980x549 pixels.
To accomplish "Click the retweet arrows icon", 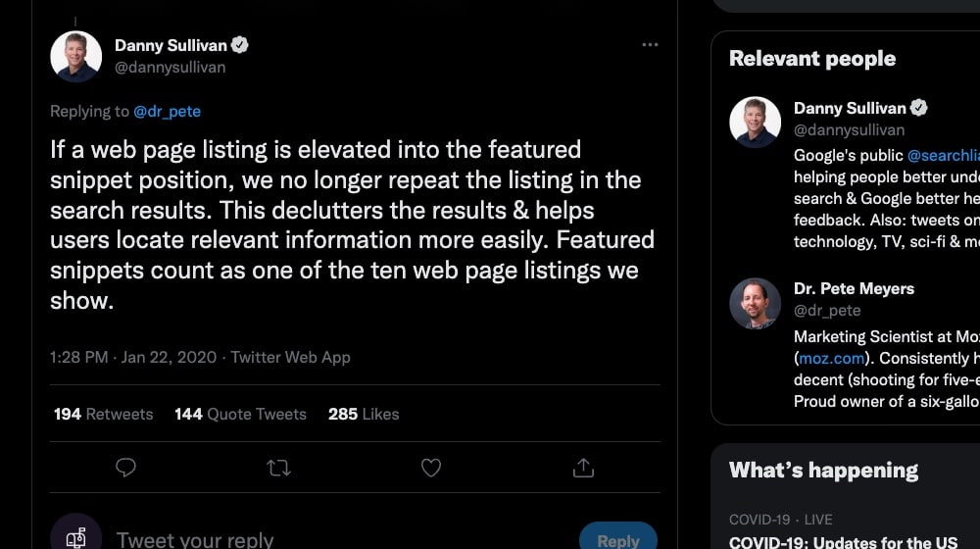I will [278, 468].
